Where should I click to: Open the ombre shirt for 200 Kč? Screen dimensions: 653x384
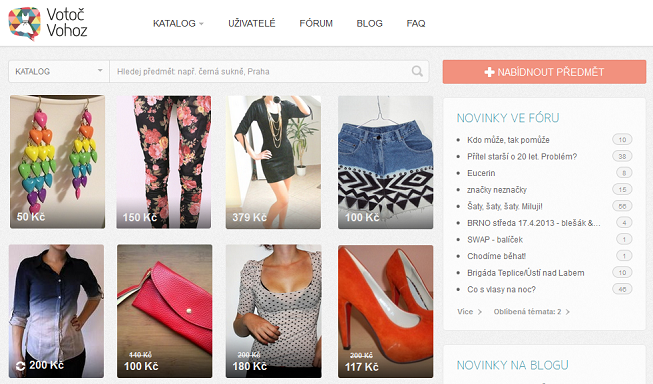[x=57, y=311]
